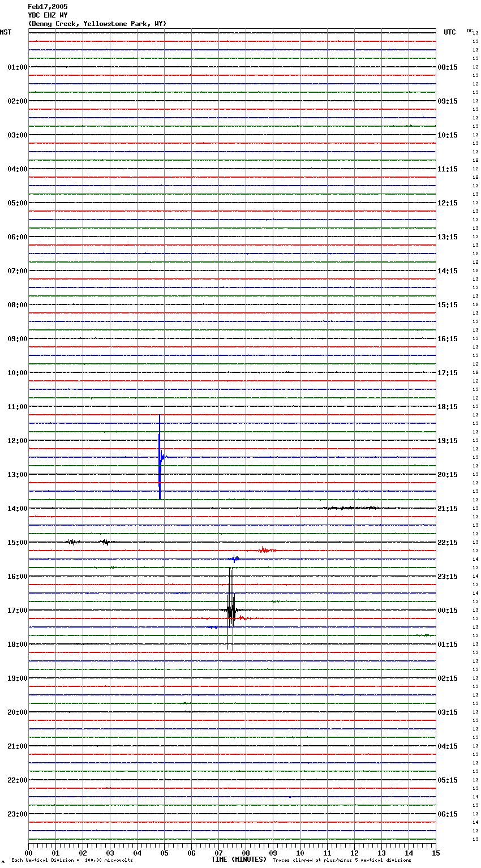
Task: Click the 09:15 UTC time label
Action: [x=448, y=101]
